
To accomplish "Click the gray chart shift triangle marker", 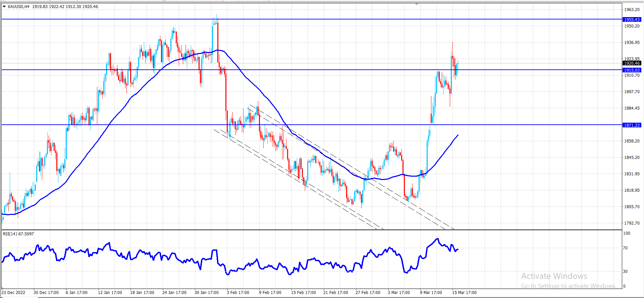I will click(417, 4).
